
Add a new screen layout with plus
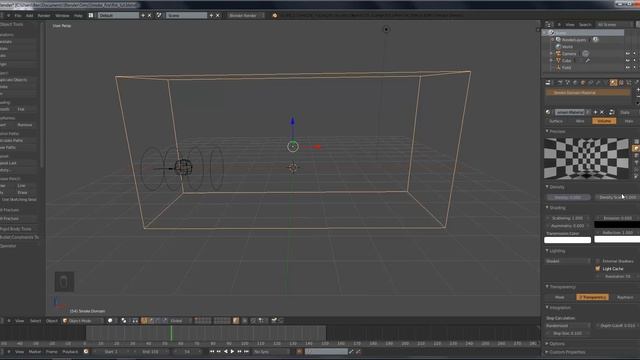(143, 16)
